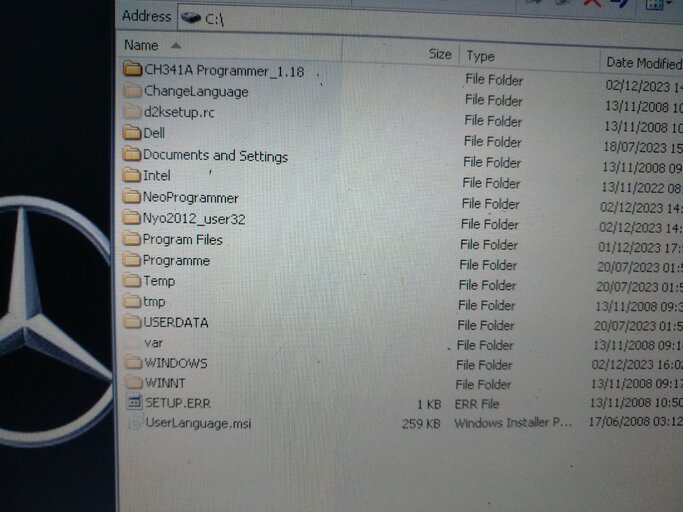
Task: Click the ERR File type cell
Action: pos(477,404)
